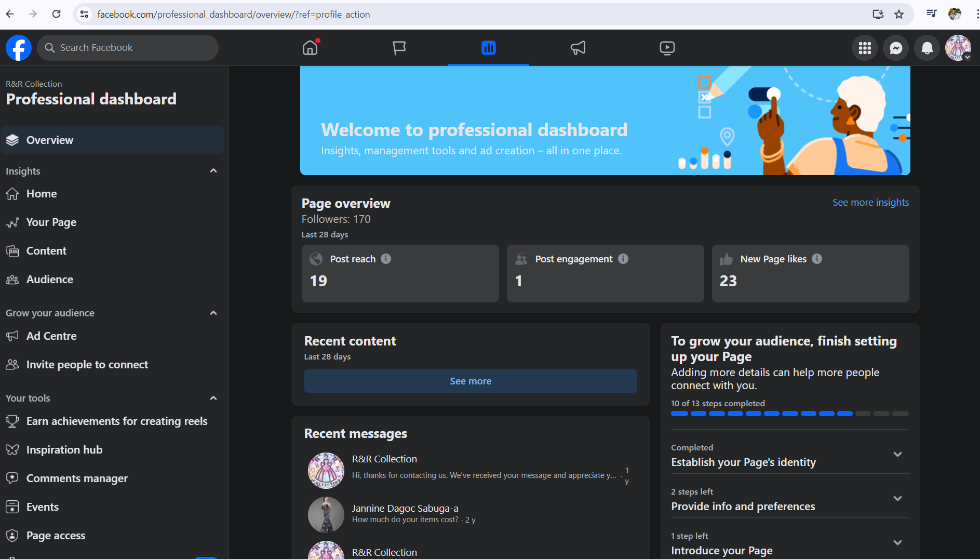
Task: Open Earn achievements for creating reels
Action: 112,421
